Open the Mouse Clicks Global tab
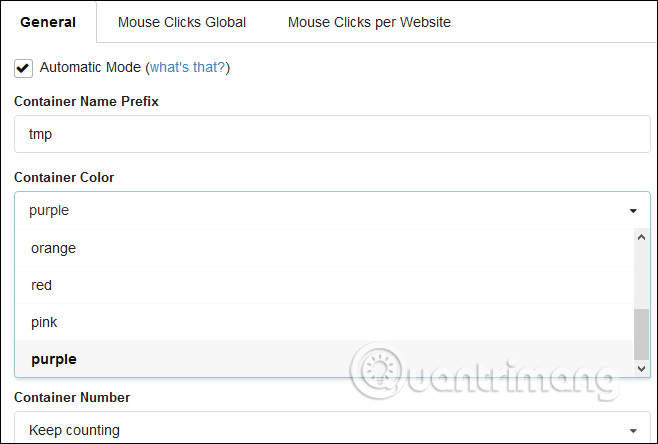Screen dimensions: 658x444 (x=182, y=22)
